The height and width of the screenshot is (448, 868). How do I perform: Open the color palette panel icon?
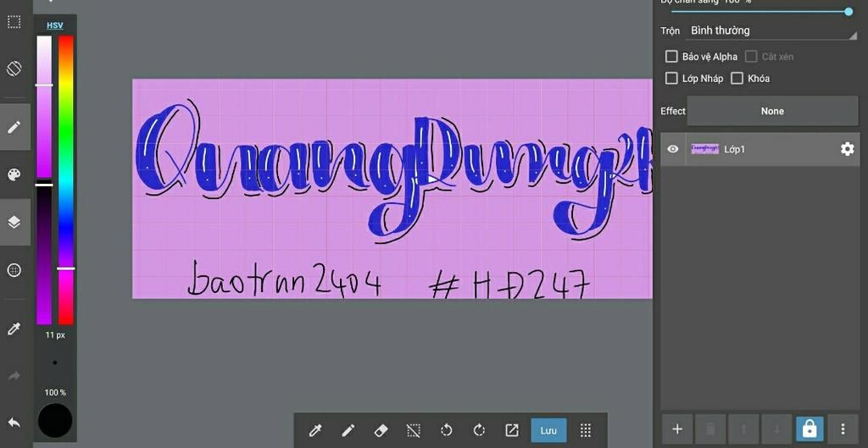coord(14,174)
